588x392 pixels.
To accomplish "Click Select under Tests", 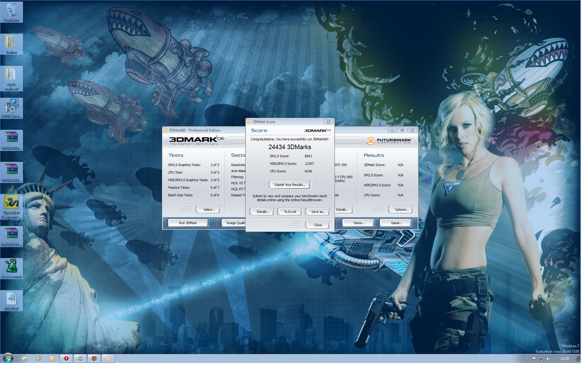I will [209, 210].
